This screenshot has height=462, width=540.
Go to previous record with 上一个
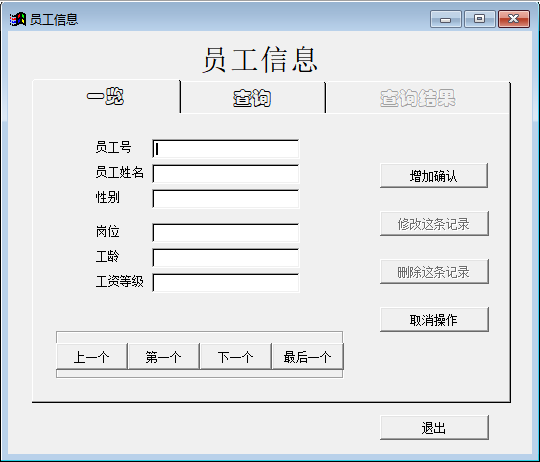(x=92, y=356)
